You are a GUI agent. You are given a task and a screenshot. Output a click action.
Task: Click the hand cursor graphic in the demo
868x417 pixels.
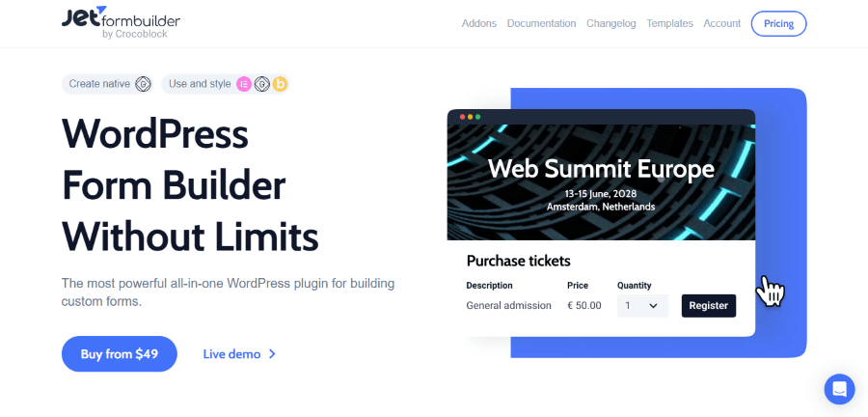point(770,291)
